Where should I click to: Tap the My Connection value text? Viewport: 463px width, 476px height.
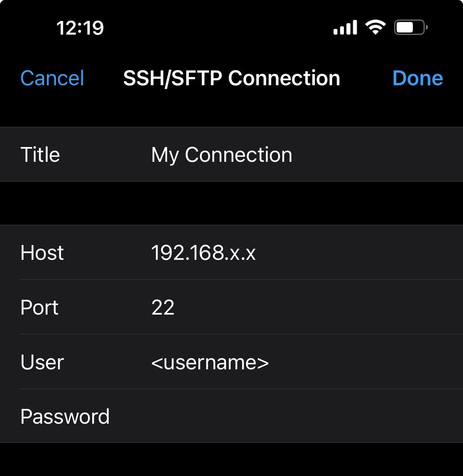tap(222, 154)
